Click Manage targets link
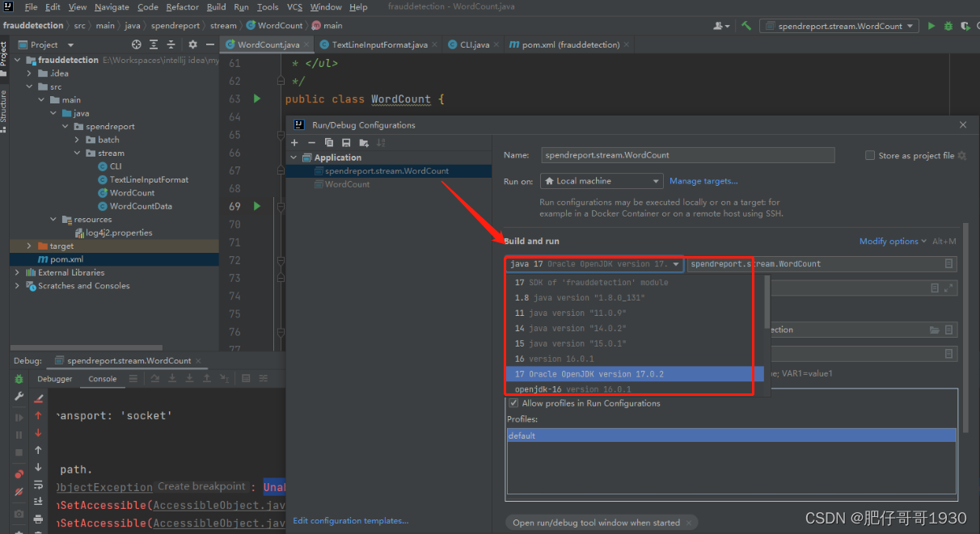The width and height of the screenshot is (980, 534). tap(703, 181)
